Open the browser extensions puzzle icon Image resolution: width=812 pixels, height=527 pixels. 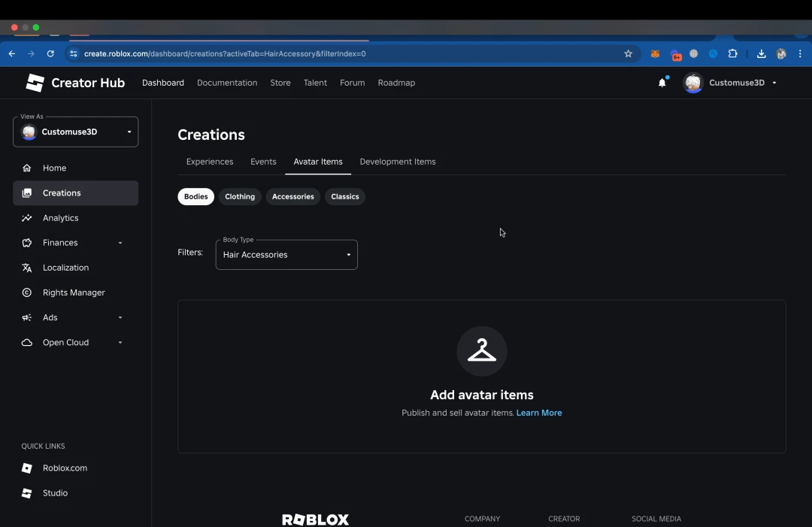[x=732, y=53]
